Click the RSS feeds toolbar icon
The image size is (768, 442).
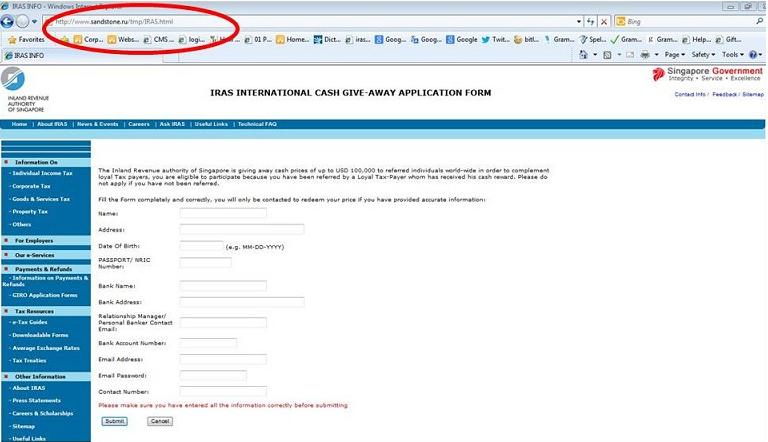point(607,55)
